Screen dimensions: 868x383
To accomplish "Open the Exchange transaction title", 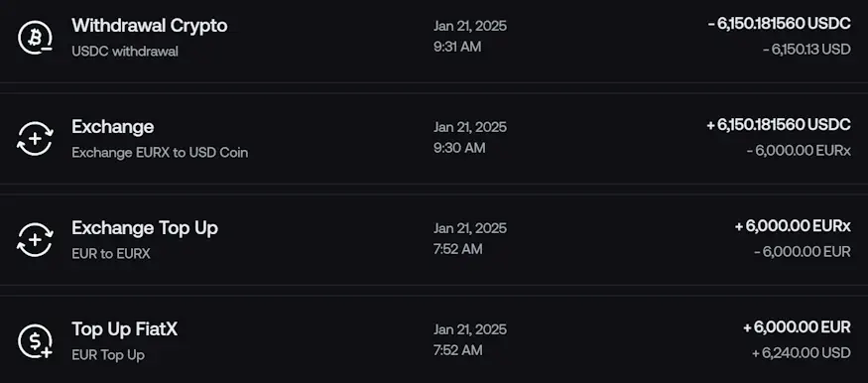I will 113,127.
